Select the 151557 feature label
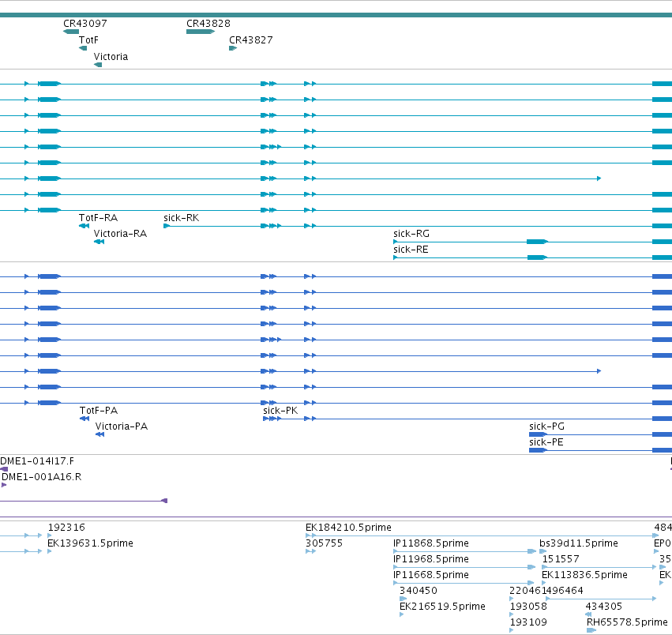The width and height of the screenshot is (672, 635). tap(561, 559)
